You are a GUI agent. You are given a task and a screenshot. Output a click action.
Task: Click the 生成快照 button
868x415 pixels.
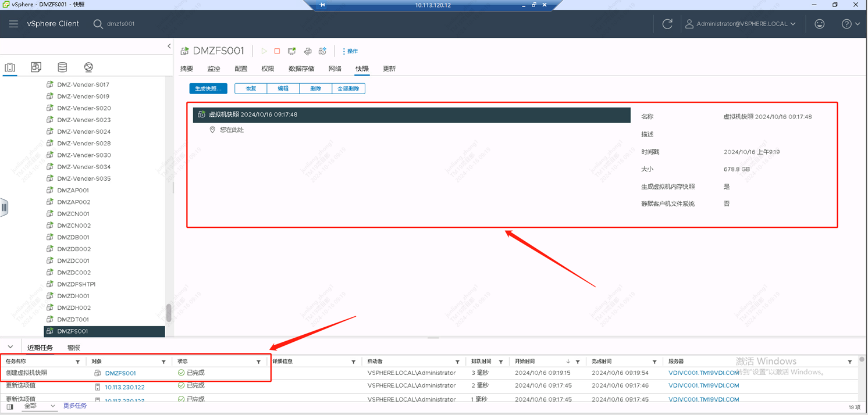coord(208,88)
